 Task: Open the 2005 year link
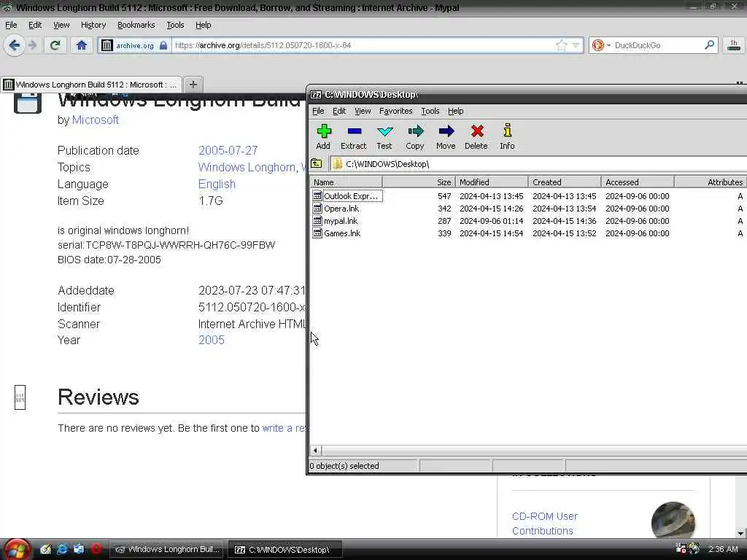point(212,340)
